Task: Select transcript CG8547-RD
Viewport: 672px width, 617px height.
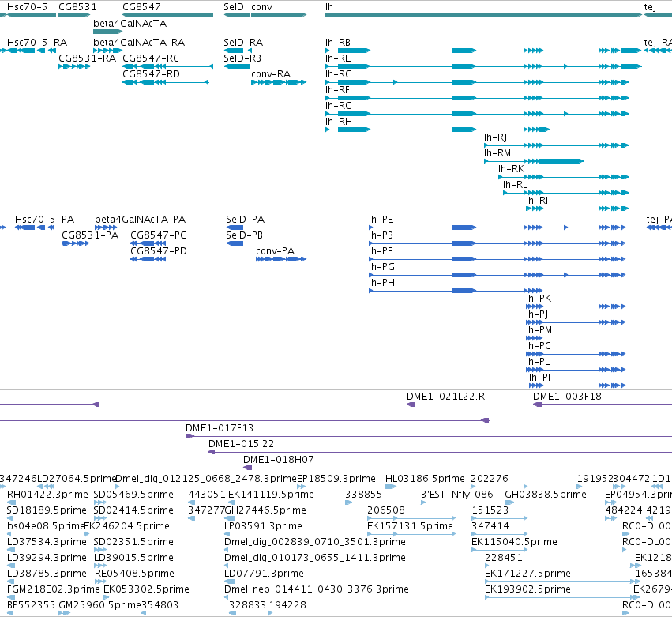Action: click(x=165, y=82)
